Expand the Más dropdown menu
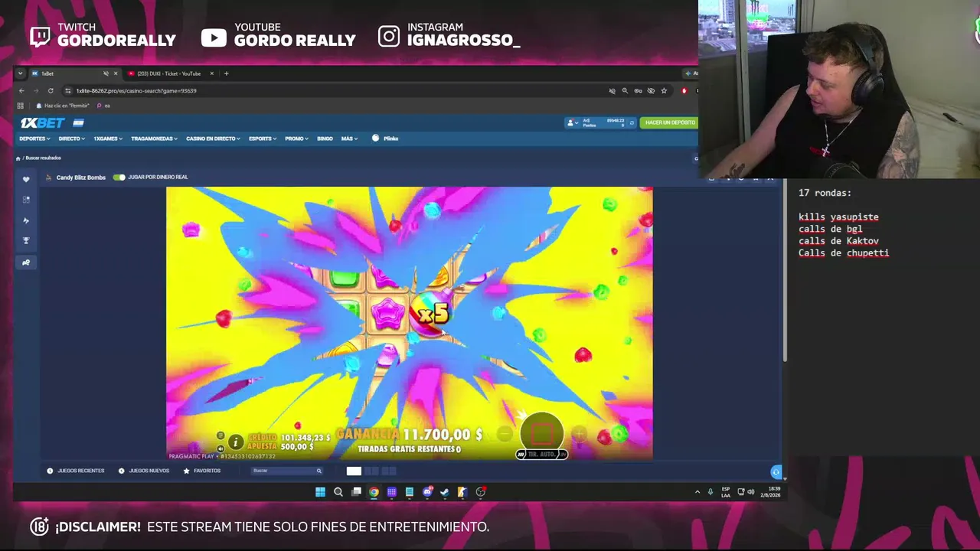Viewport: 980px width, 551px height. 349,139
